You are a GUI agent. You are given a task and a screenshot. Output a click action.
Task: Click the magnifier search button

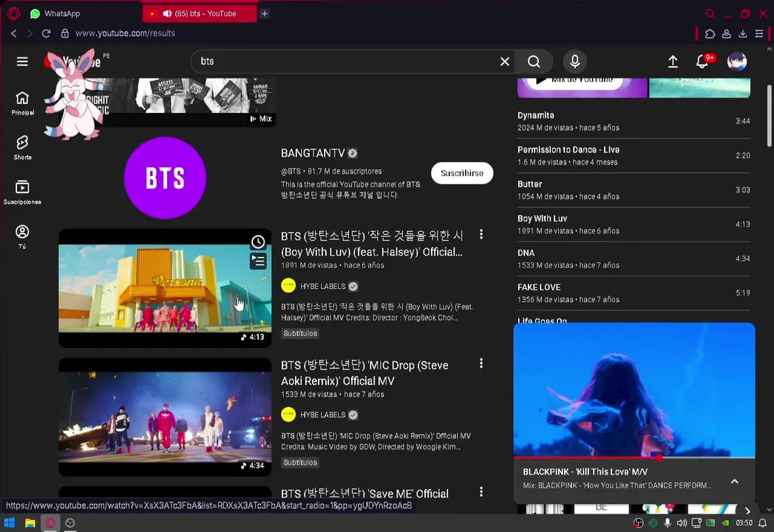click(x=534, y=61)
